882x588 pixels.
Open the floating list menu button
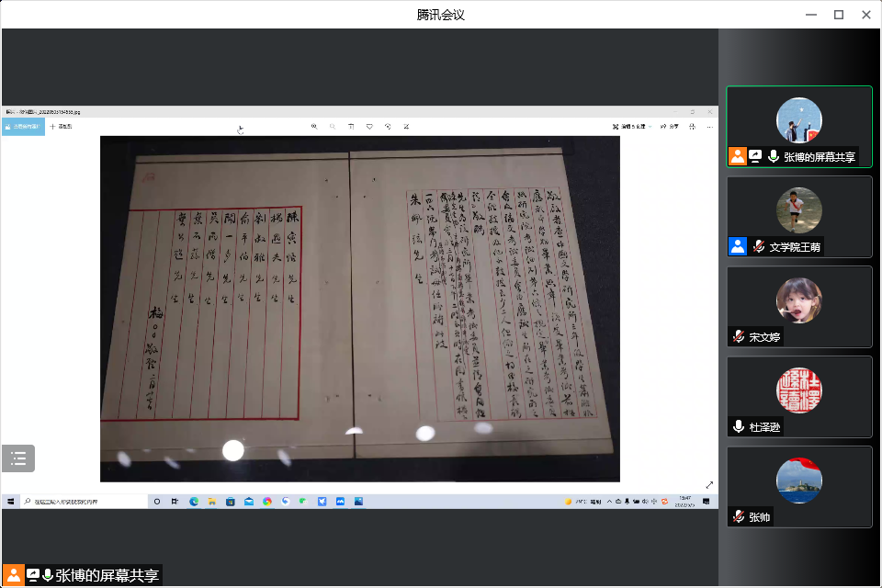pyautogui.click(x=18, y=458)
